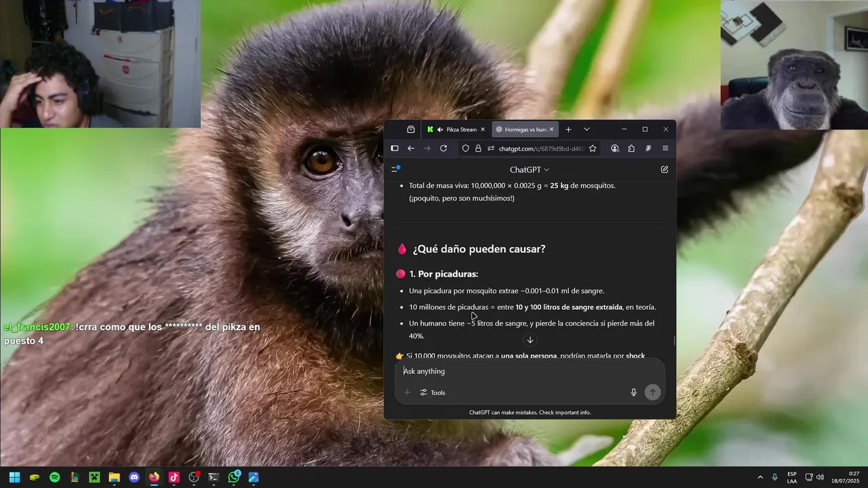Close the Hormigas vs hum tab
Image resolution: width=868 pixels, height=488 pixels.
[551, 129]
